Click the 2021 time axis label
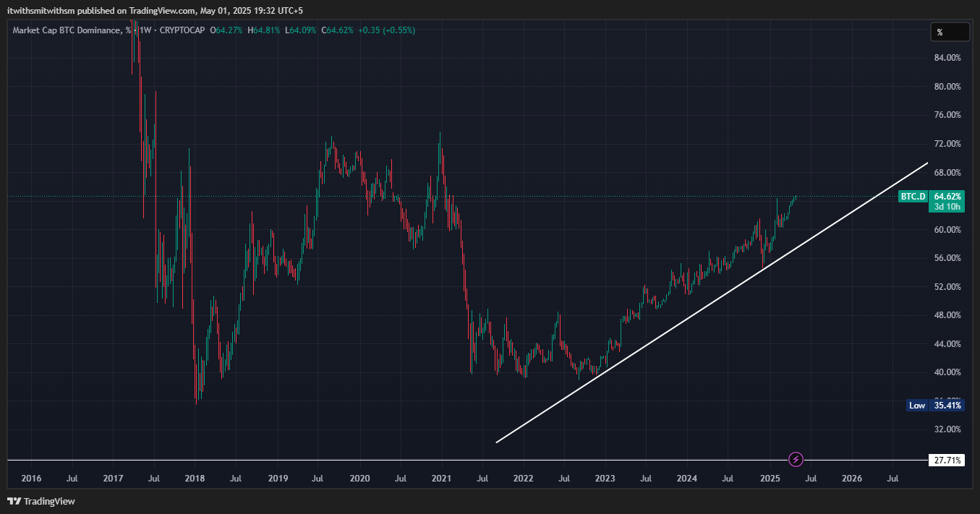Screen dimensions: 980x514 point(441,479)
